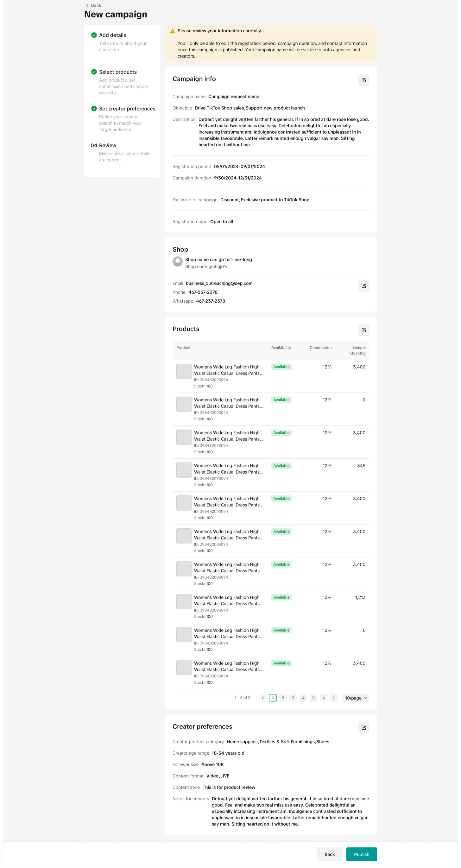The image size is (461, 868).
Task: Edit the Products section
Action: pyautogui.click(x=363, y=330)
